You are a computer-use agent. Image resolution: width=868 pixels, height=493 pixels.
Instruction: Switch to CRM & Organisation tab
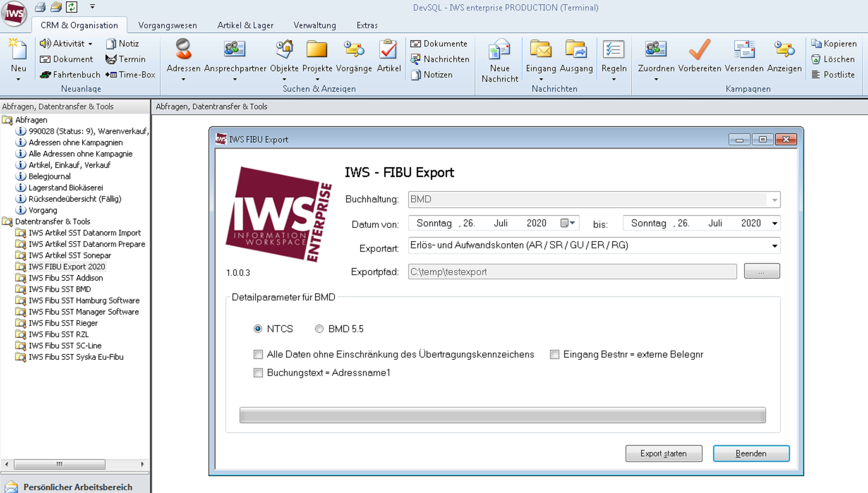click(79, 25)
